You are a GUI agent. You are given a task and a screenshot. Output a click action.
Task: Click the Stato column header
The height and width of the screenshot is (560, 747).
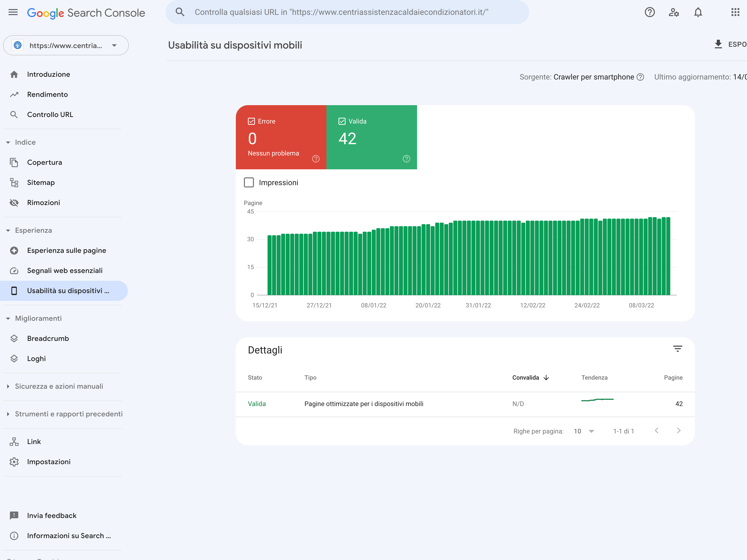(255, 377)
